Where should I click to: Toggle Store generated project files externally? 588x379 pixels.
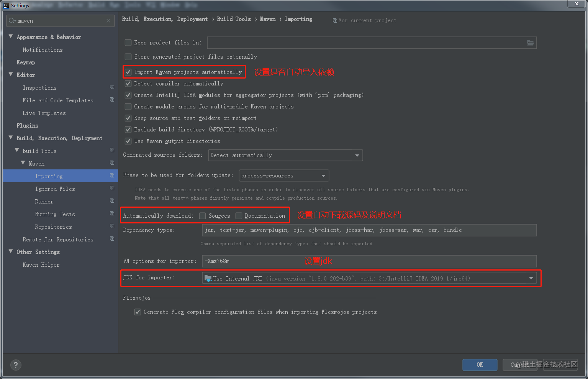pos(128,57)
